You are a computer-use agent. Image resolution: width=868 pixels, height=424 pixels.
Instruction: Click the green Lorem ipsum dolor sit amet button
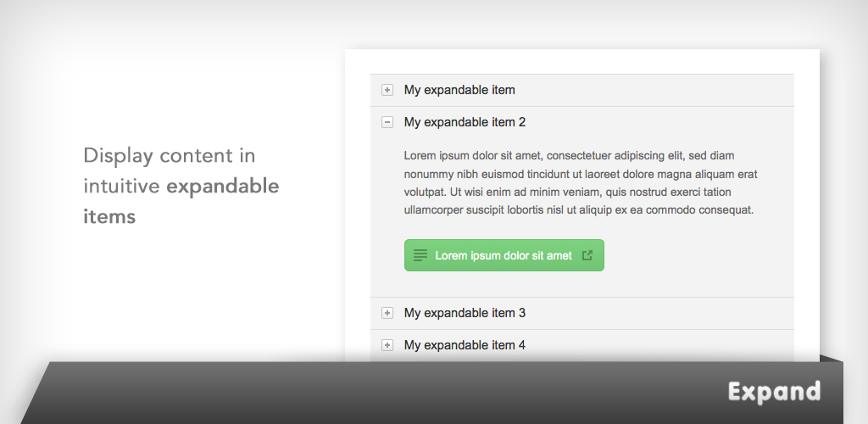[504, 255]
